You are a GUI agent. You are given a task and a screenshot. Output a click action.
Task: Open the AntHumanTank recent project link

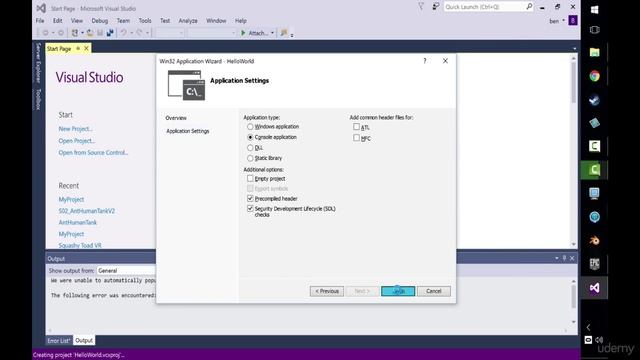pos(78,222)
